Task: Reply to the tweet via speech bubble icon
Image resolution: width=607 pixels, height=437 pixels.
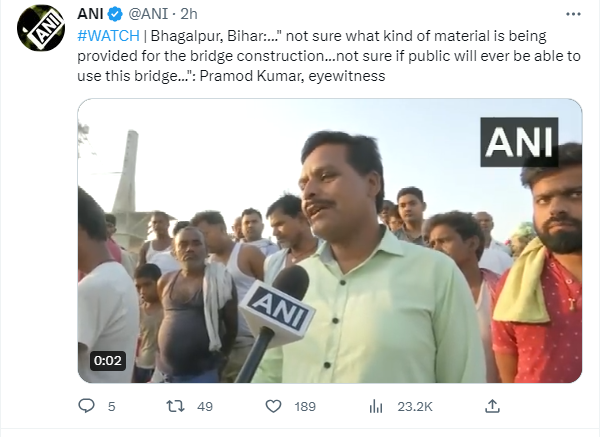Action: (x=86, y=406)
